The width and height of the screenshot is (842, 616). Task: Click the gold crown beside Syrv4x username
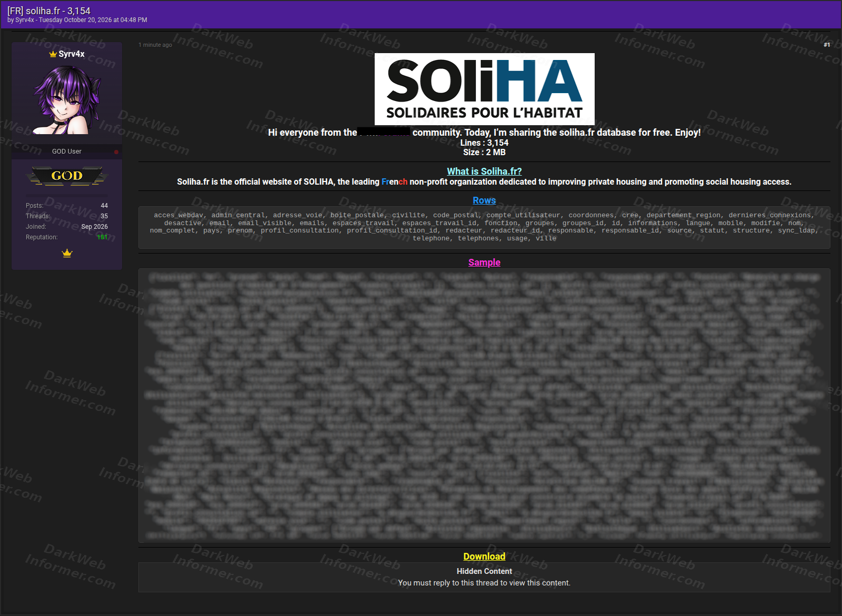pyautogui.click(x=53, y=54)
